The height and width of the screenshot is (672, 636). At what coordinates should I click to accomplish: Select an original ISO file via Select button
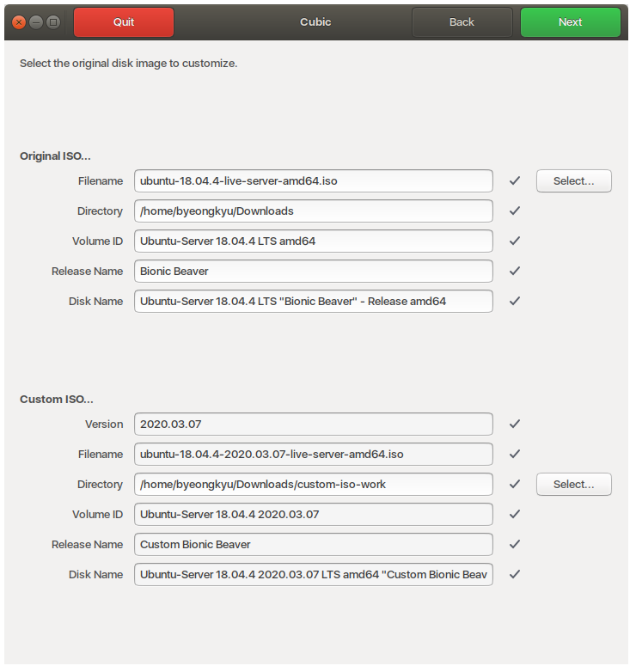coord(573,181)
